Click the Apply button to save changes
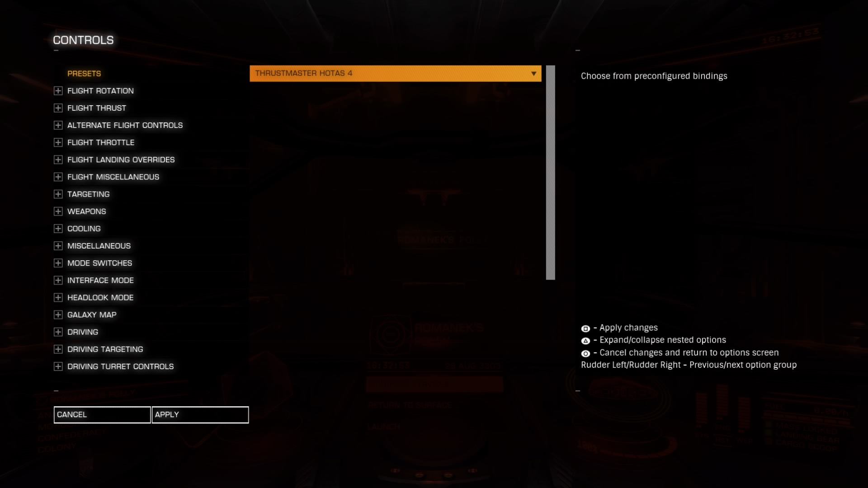This screenshot has width=868, height=488. tap(200, 414)
